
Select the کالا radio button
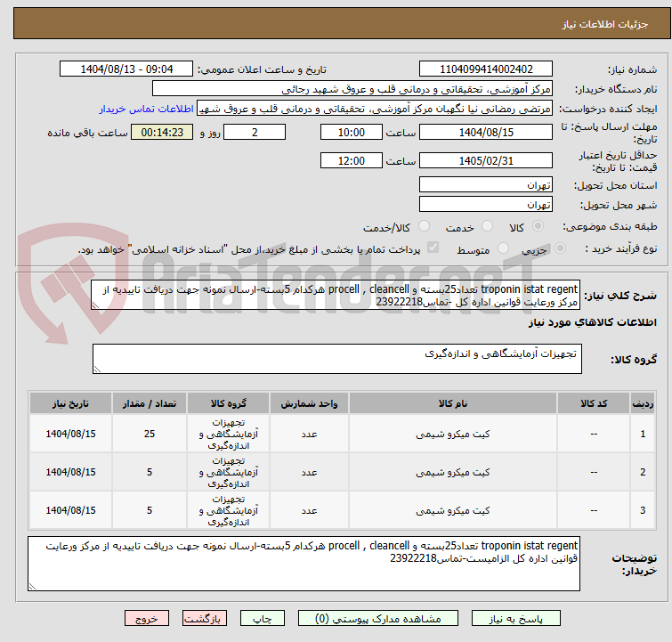(x=538, y=226)
